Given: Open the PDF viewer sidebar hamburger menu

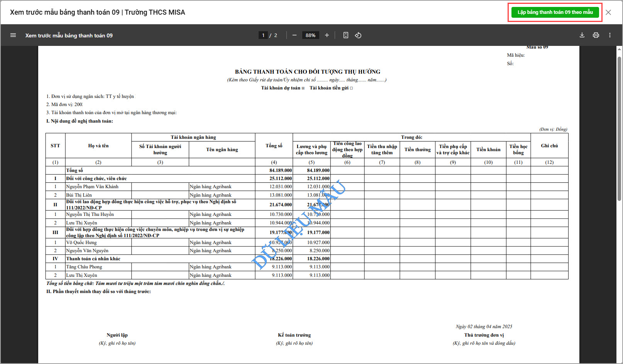Looking at the screenshot, I should (13, 35).
